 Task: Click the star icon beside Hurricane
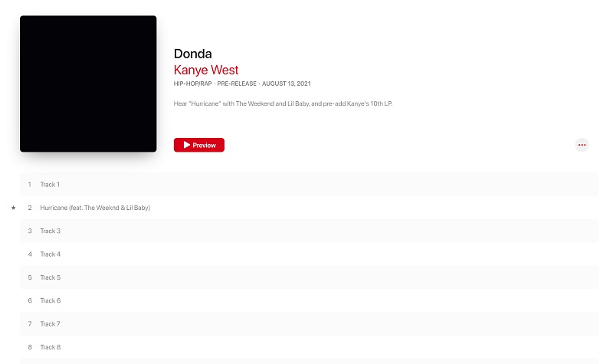[x=13, y=208]
